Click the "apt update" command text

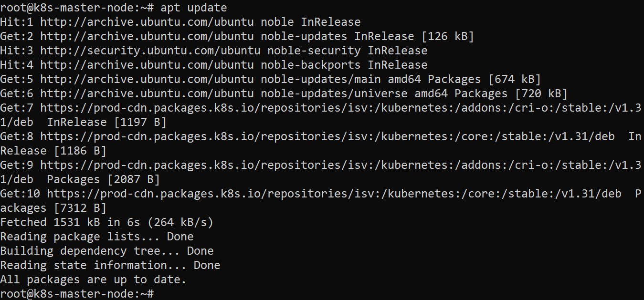193,8
